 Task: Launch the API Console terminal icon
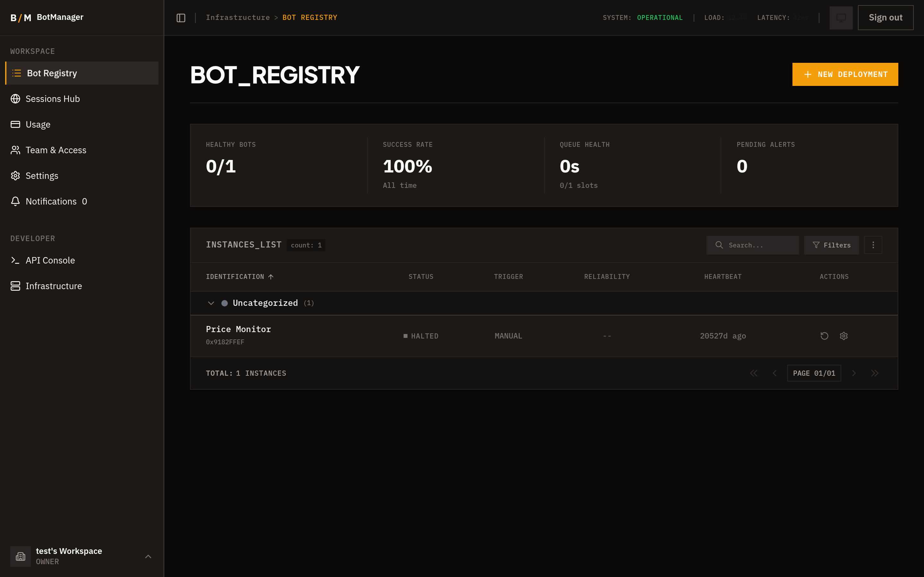[x=15, y=260]
